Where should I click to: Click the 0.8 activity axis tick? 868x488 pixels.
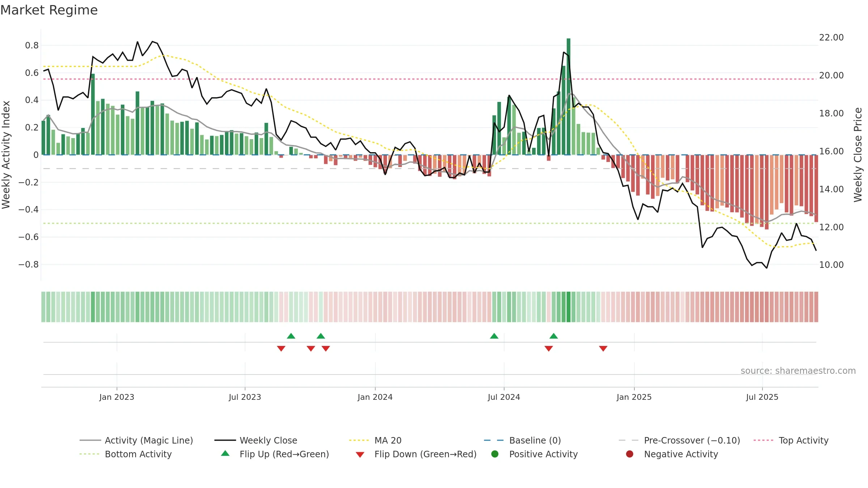(x=32, y=46)
